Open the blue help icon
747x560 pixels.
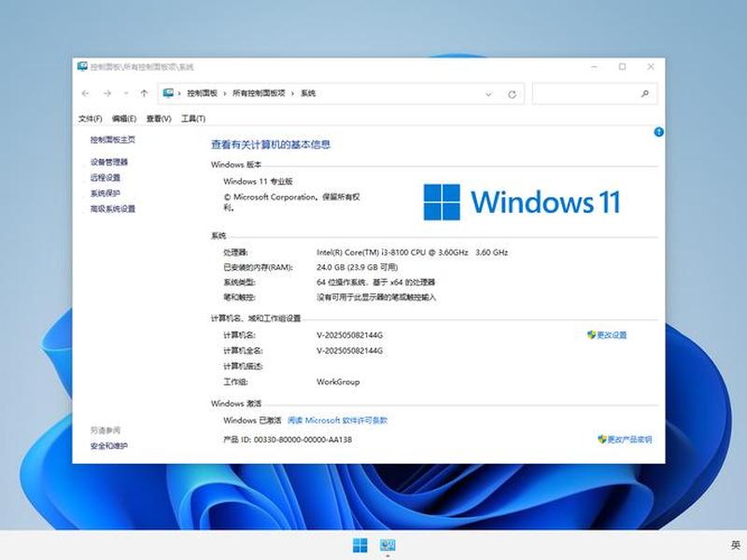coord(658,132)
